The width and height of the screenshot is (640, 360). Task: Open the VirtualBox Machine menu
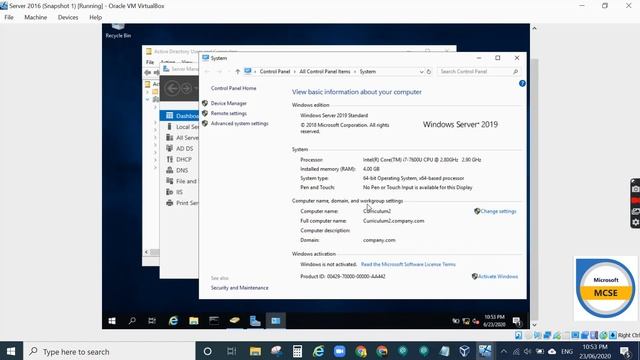pyautogui.click(x=36, y=17)
